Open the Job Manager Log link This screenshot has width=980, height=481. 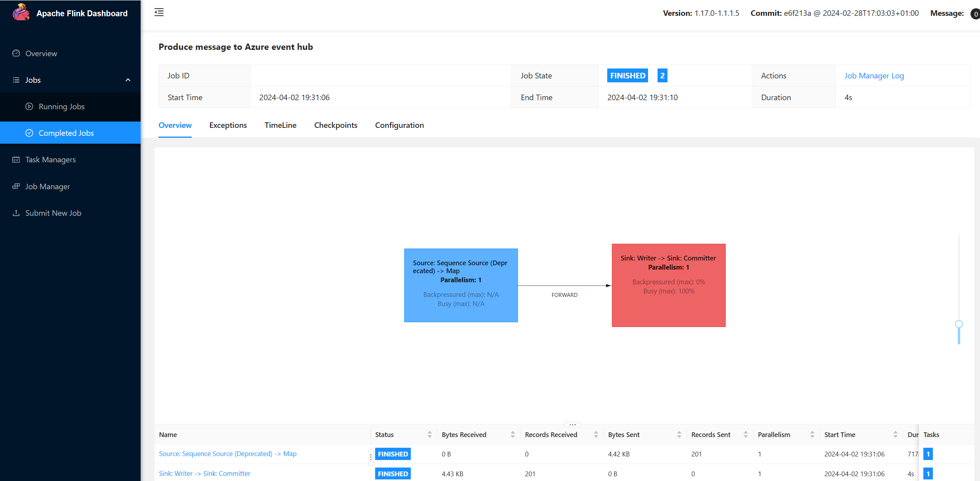[874, 76]
